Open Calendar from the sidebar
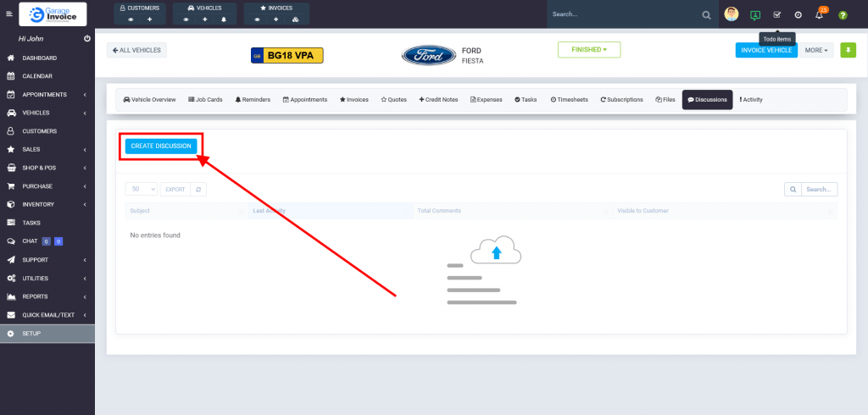 point(47,76)
